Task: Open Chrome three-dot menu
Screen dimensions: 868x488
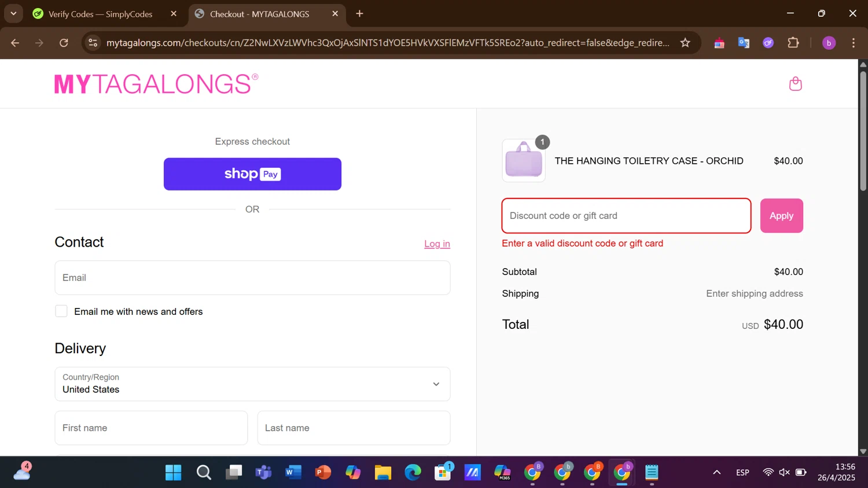Action: point(854,43)
